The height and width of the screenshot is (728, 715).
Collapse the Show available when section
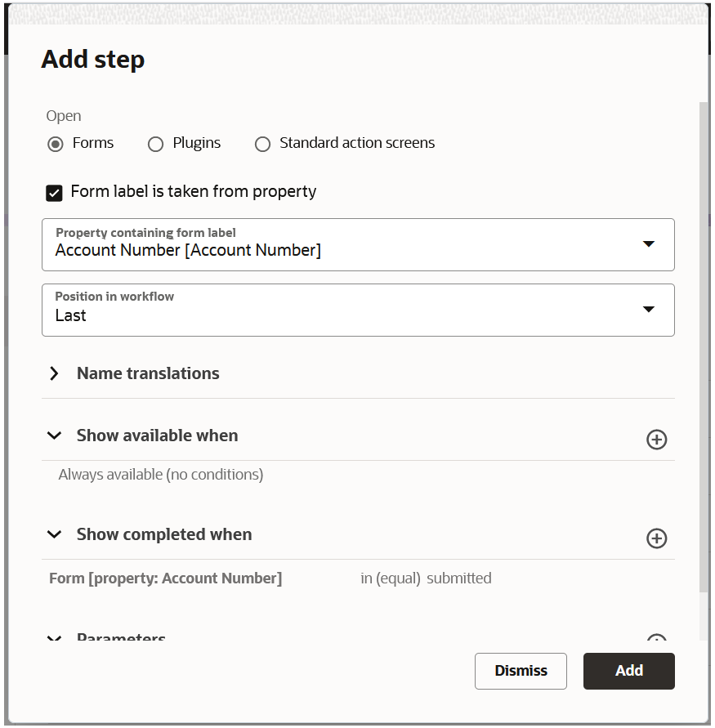tap(55, 435)
